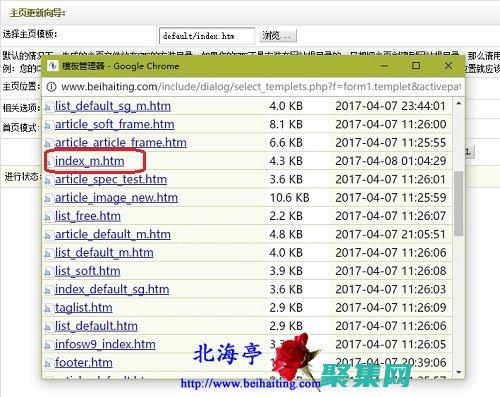
Task: Click the vertical scrollbar thumb of template list
Action: (459, 203)
